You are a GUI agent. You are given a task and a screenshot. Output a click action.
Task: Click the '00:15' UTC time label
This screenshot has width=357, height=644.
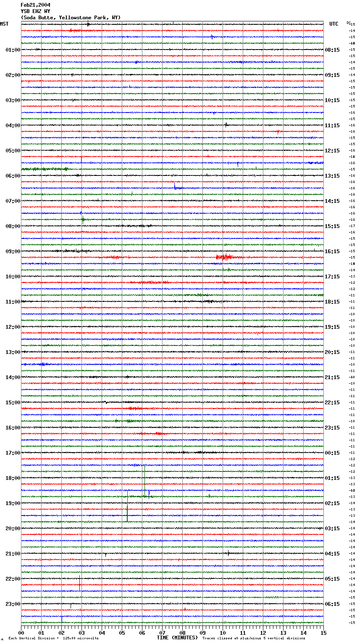[332, 453]
